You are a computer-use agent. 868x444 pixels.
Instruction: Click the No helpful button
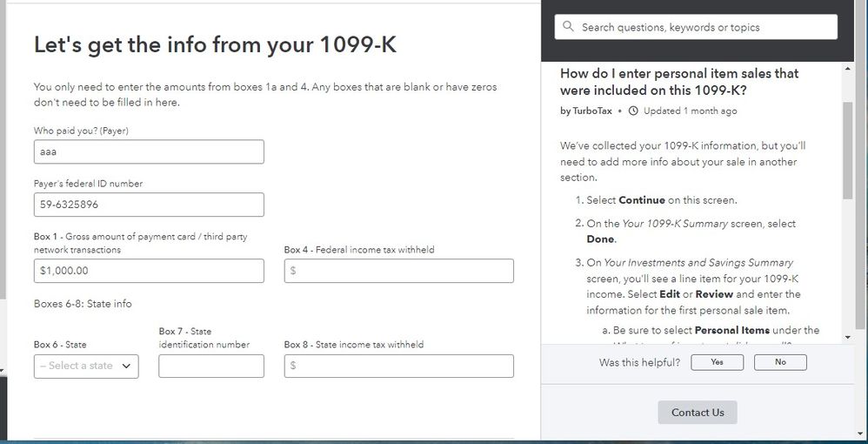[780, 362]
